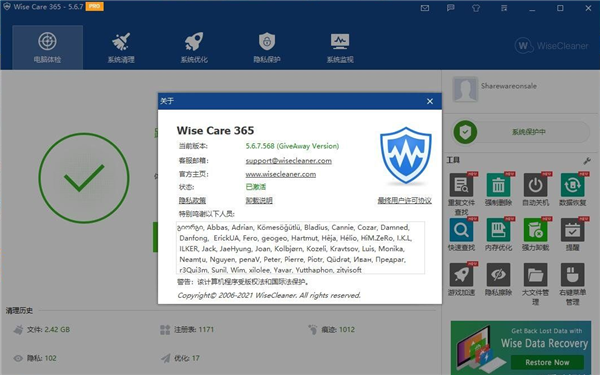Click the PRO badge in title bar
Image resolution: width=600 pixels, height=375 pixels.
click(x=94, y=7)
